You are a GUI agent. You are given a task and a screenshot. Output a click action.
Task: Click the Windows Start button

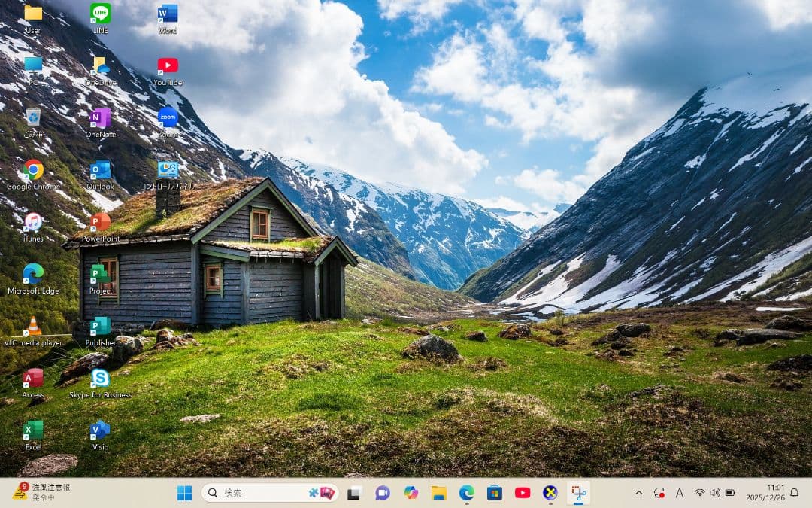tap(183, 493)
